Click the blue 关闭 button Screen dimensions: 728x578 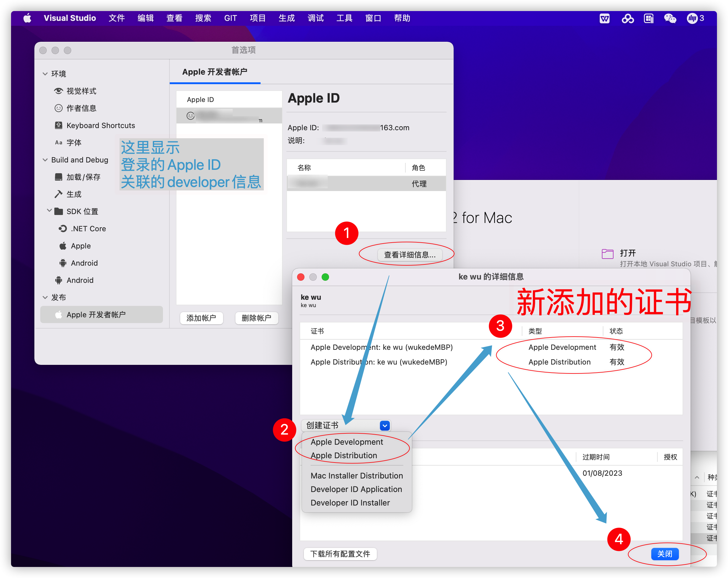[x=664, y=554]
